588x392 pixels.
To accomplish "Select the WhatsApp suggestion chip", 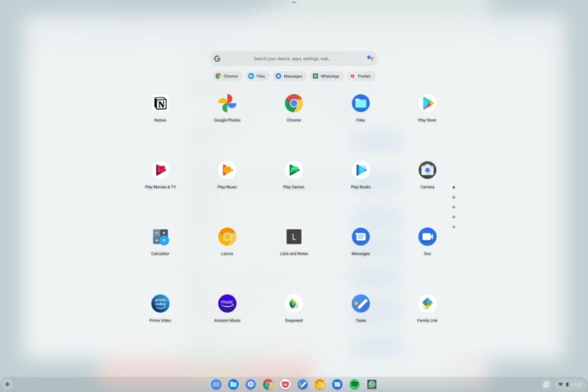I will [326, 76].
